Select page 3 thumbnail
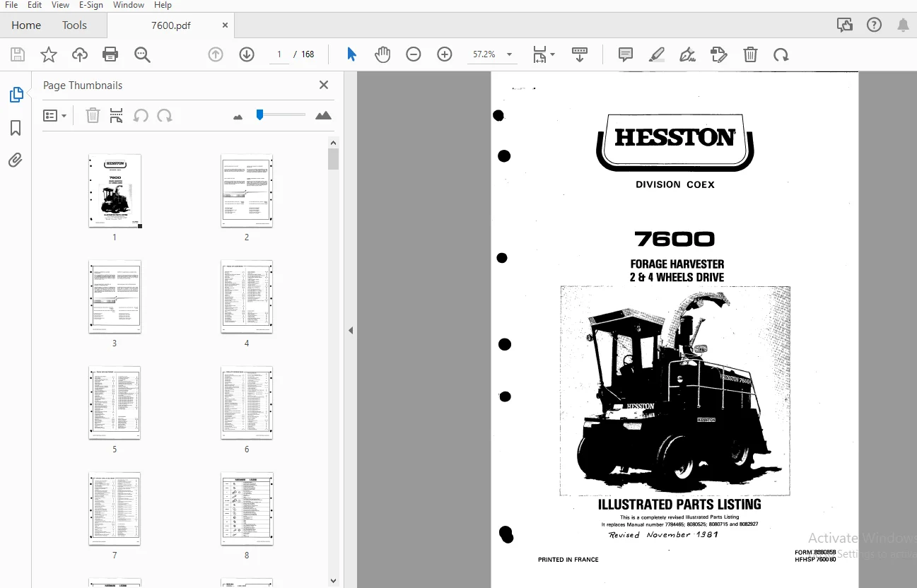The width and height of the screenshot is (917, 588). click(115, 297)
